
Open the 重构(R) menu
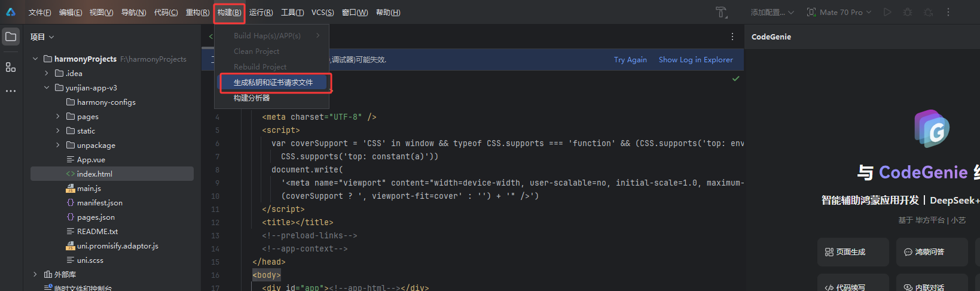[197, 12]
